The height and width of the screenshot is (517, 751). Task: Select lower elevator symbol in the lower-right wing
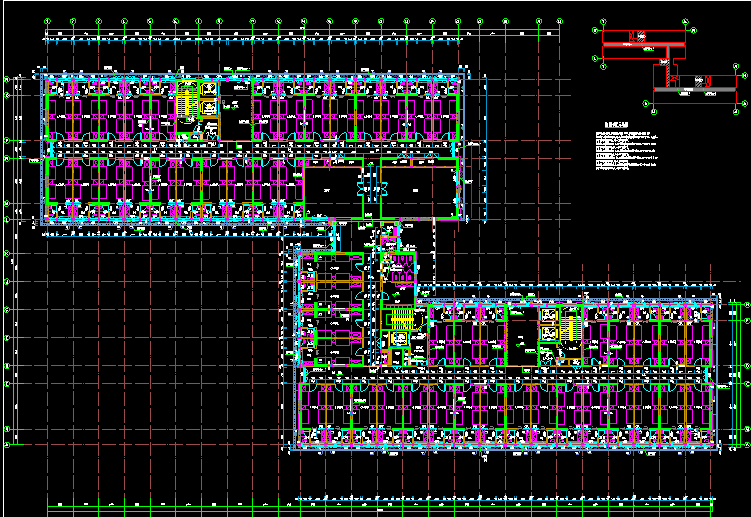[x=549, y=334]
